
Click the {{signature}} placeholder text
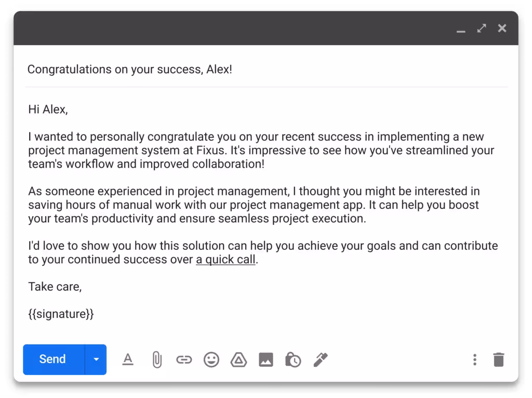pos(61,314)
